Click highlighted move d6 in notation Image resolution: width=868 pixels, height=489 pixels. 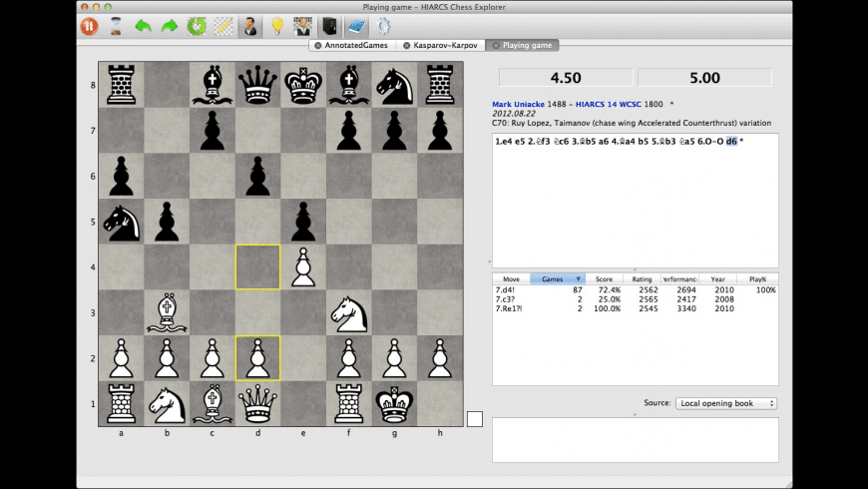point(731,142)
